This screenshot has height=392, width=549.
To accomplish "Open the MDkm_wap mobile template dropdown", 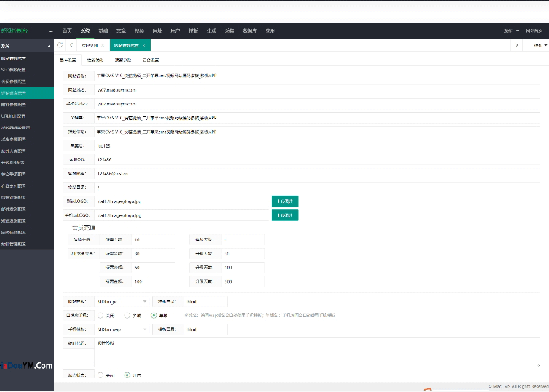I will tap(122, 329).
